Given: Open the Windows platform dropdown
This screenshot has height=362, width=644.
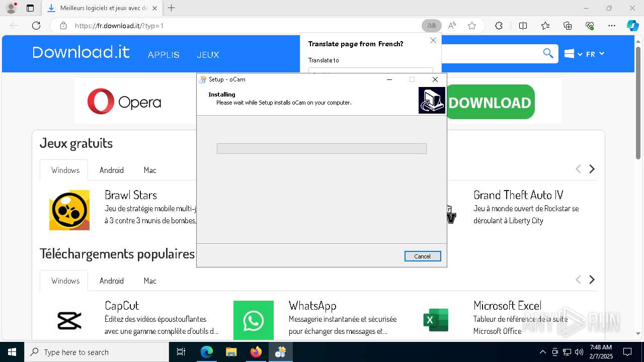Looking at the screenshot, I should point(573,54).
